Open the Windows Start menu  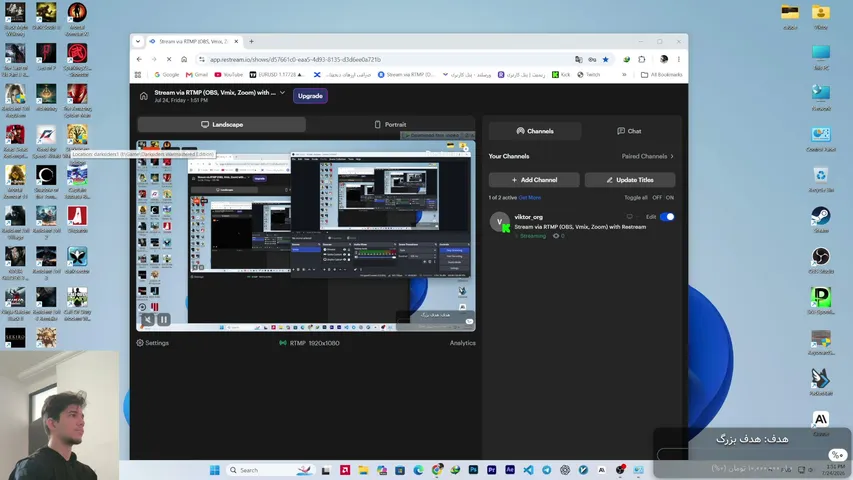tap(215, 470)
